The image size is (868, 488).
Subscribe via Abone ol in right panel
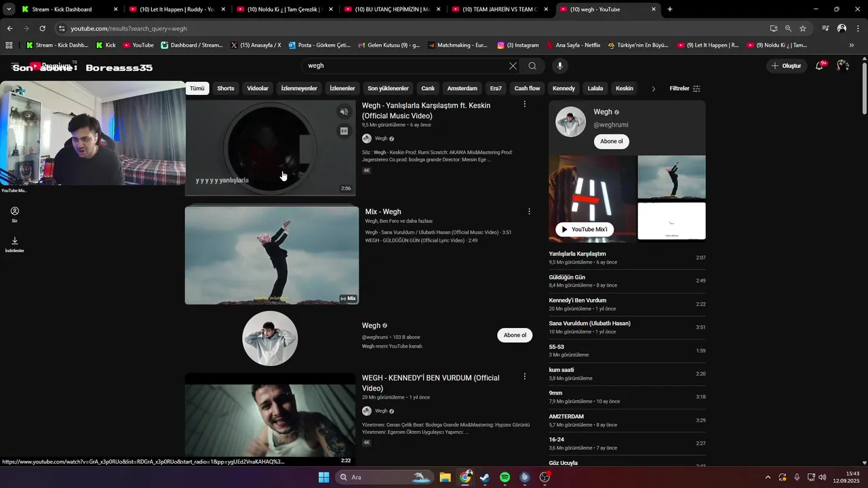coord(611,141)
